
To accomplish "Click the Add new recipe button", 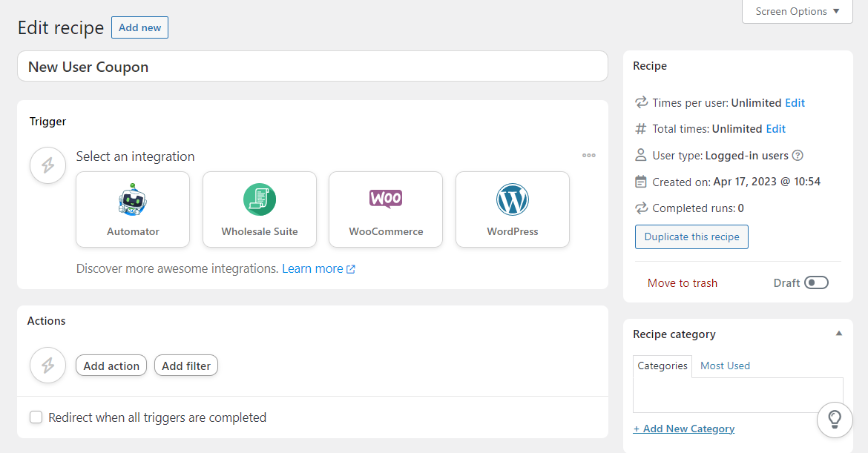I will (139, 27).
